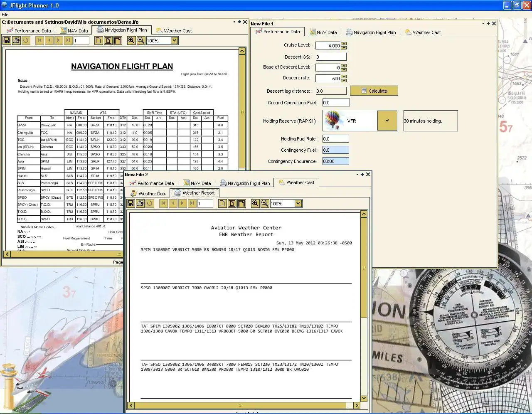Decrease the Descent rate spinner value
The height and width of the screenshot is (414, 532).
[x=344, y=80]
